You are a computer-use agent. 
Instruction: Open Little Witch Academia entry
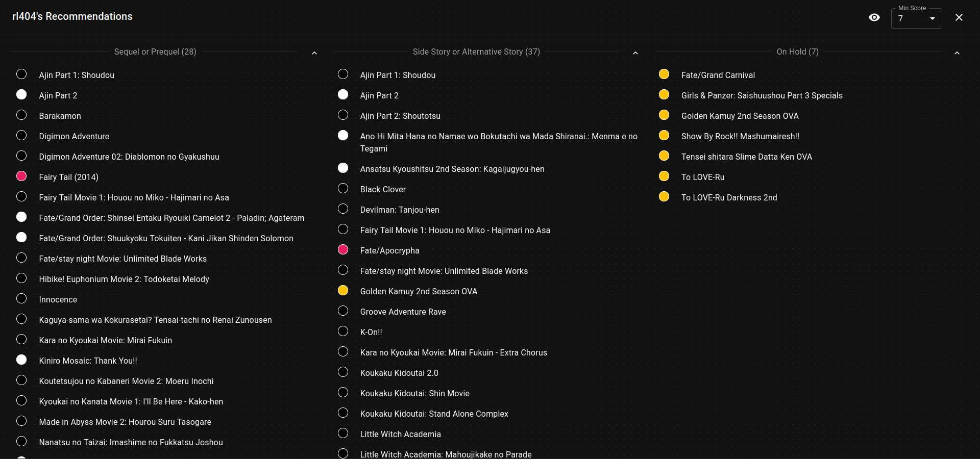pyautogui.click(x=400, y=434)
